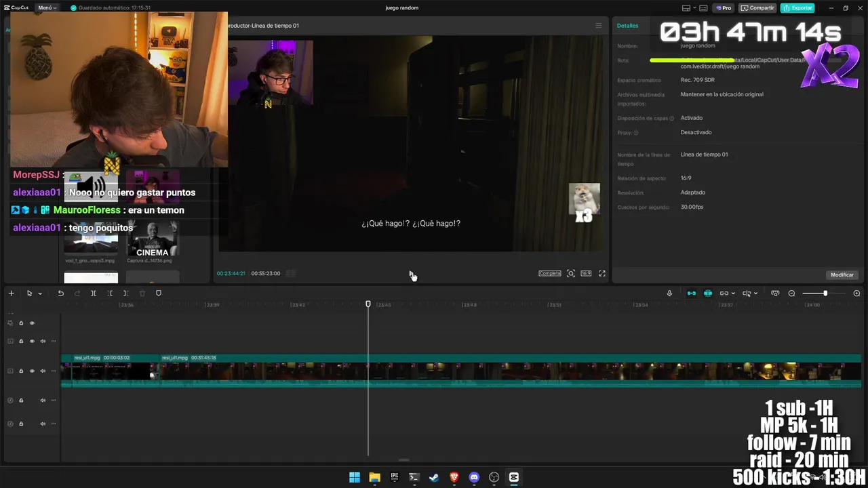Image resolution: width=868 pixels, height=488 pixels.
Task: Click the Pro badge button
Action: (x=724, y=8)
